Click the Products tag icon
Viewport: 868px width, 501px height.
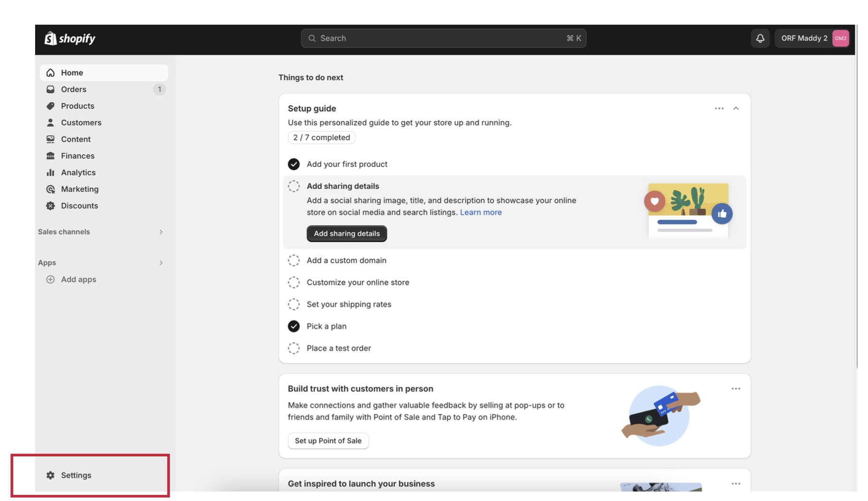point(50,106)
